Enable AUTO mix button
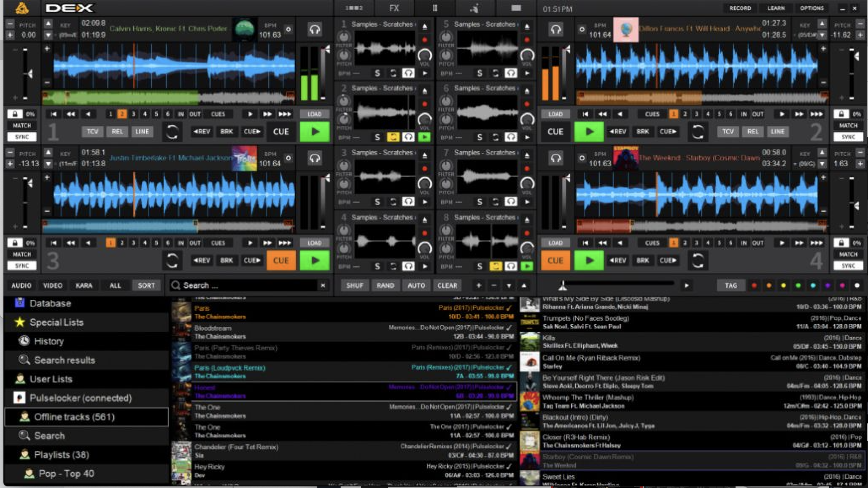 click(416, 285)
